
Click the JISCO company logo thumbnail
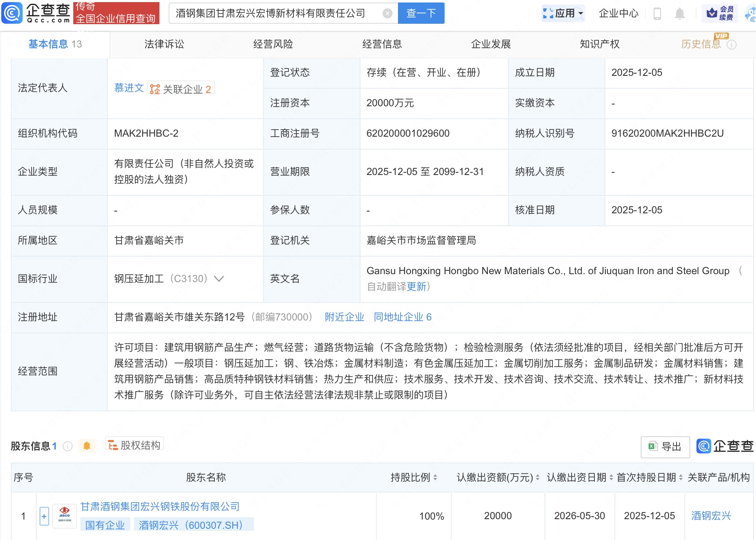coord(65,515)
